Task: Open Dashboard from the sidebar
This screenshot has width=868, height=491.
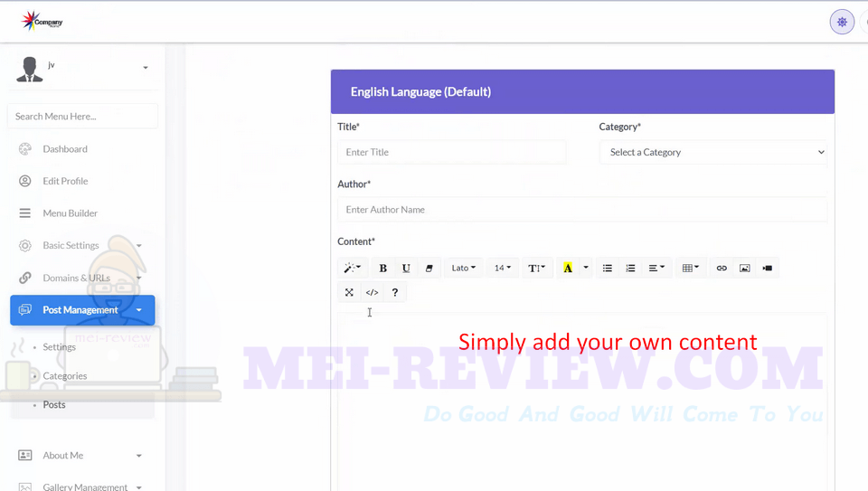Action: pyautogui.click(x=65, y=149)
